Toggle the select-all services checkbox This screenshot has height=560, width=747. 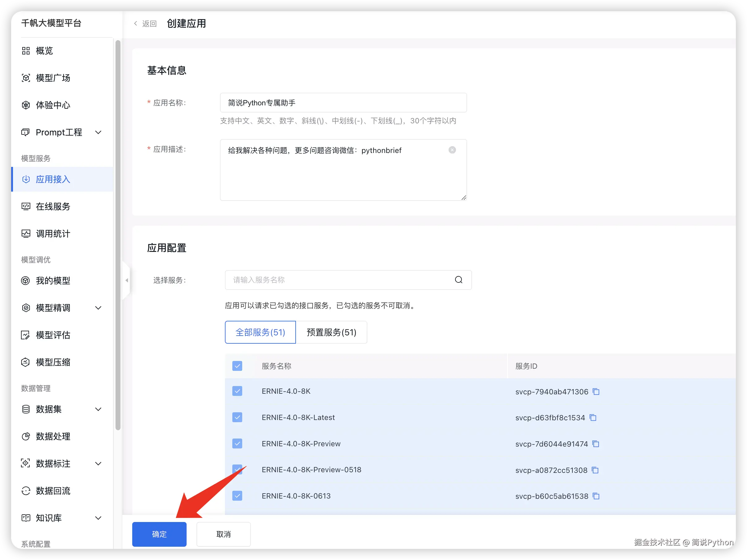point(237,366)
